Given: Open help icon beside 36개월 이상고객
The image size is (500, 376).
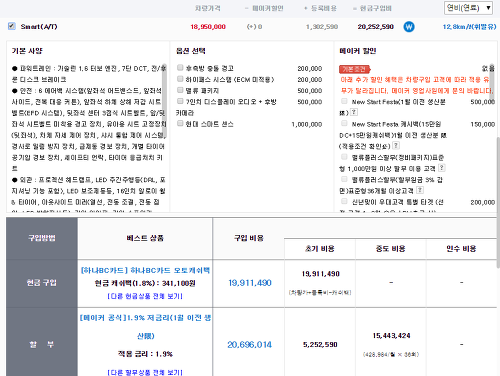Looking at the screenshot, I should click(x=420, y=190).
